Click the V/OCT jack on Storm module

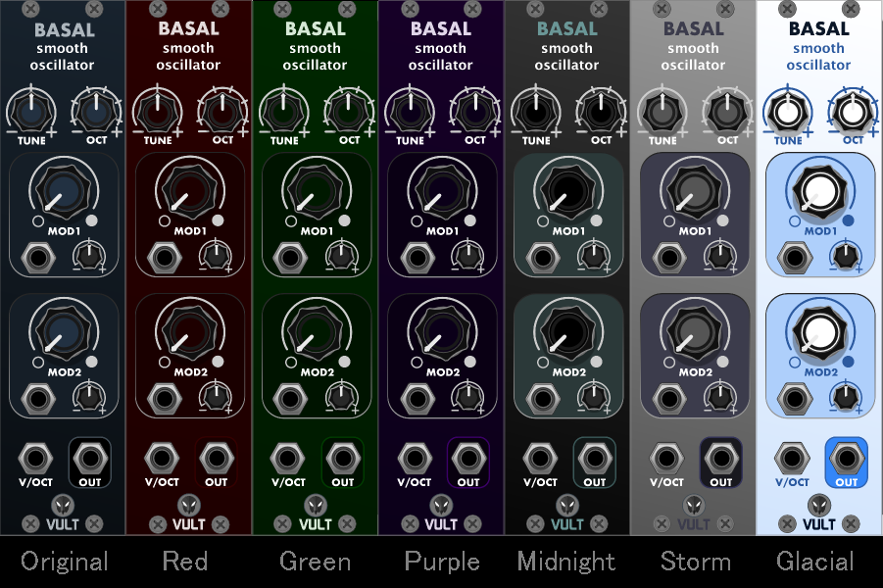tap(666, 458)
